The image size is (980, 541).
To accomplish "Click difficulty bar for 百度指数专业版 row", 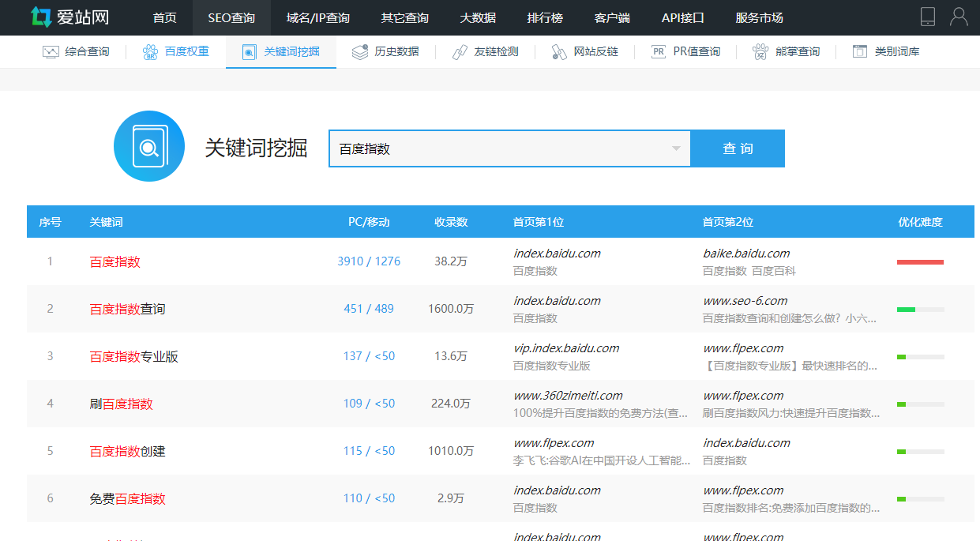I will [x=921, y=357].
